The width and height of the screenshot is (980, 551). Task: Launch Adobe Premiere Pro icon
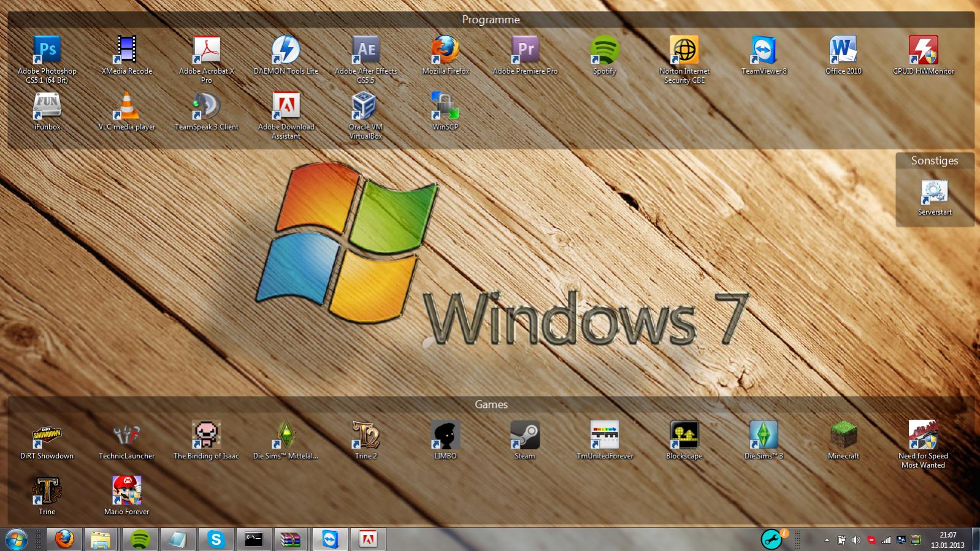click(525, 55)
